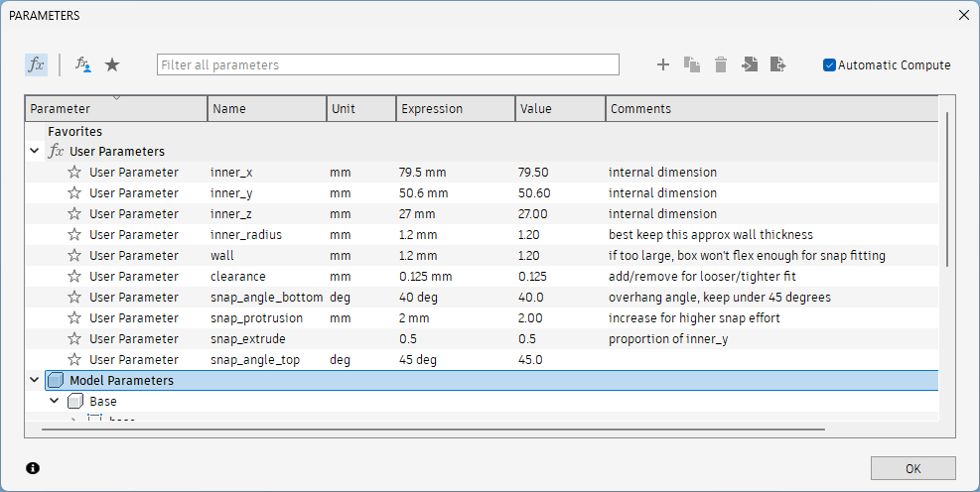Click the import parameters icon

click(750, 64)
